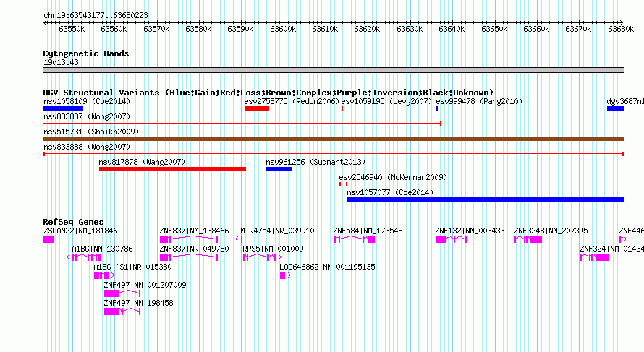Select the ZNF324 gene glyph

pos(594,257)
